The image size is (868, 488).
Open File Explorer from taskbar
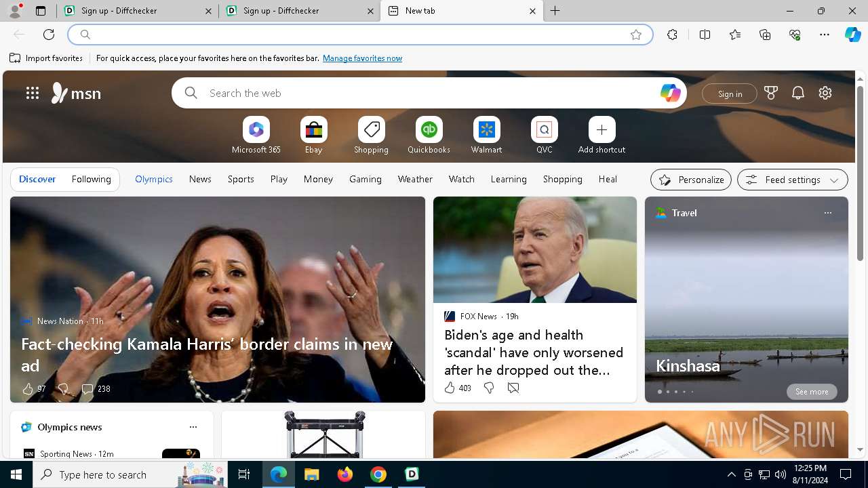pyautogui.click(x=311, y=474)
